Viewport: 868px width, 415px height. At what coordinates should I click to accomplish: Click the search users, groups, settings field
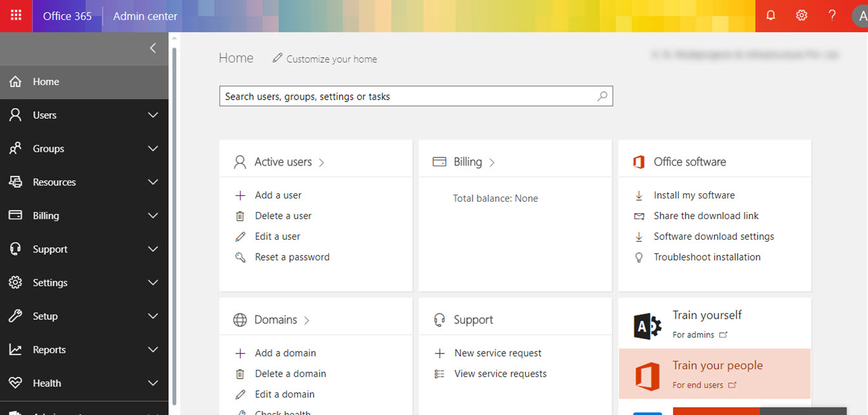(416, 96)
